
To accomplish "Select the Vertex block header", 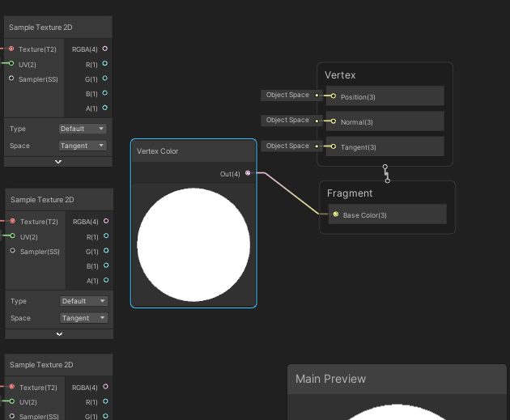I will 340,75.
